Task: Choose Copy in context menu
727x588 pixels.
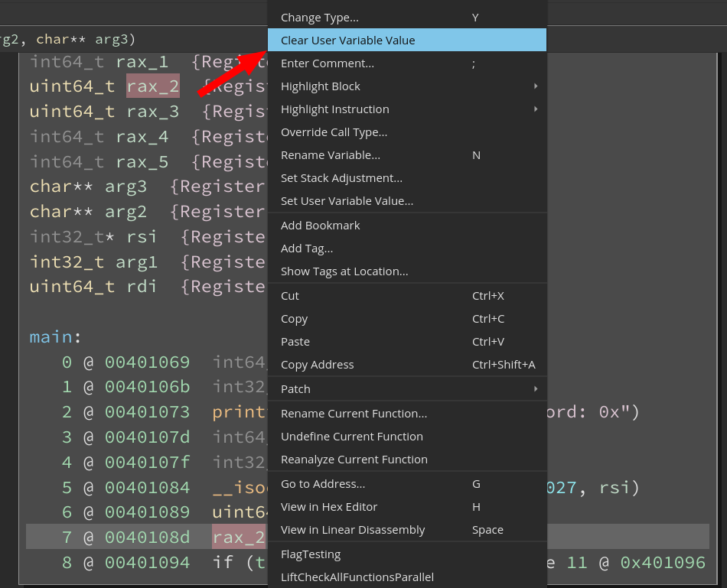Action: [407, 319]
